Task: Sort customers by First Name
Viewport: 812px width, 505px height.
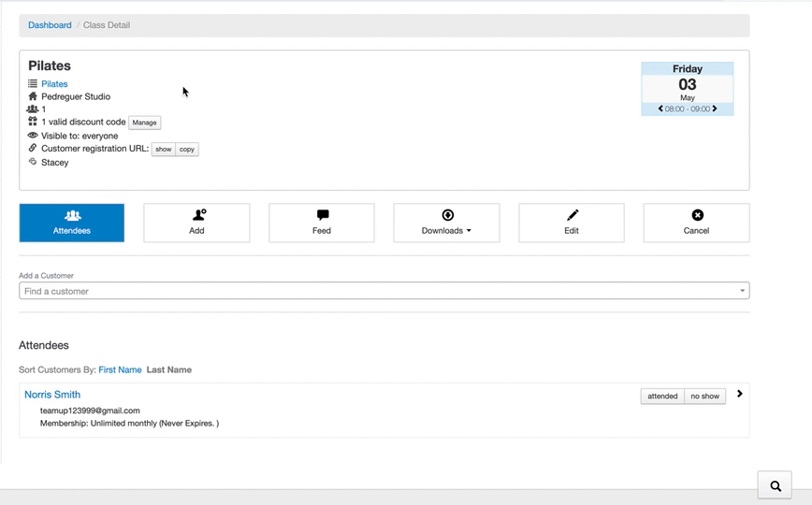Action: 120,370
